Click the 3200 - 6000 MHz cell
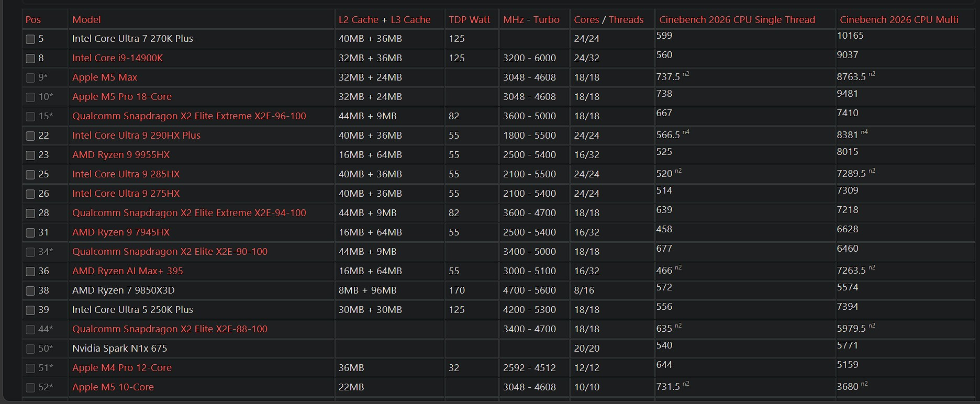 529,58
